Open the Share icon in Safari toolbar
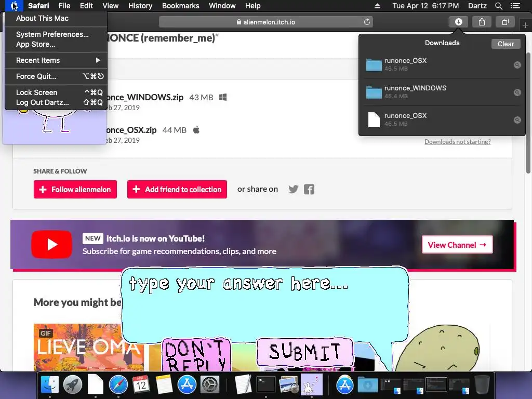Viewport: 532px width, 399px height. click(x=482, y=22)
